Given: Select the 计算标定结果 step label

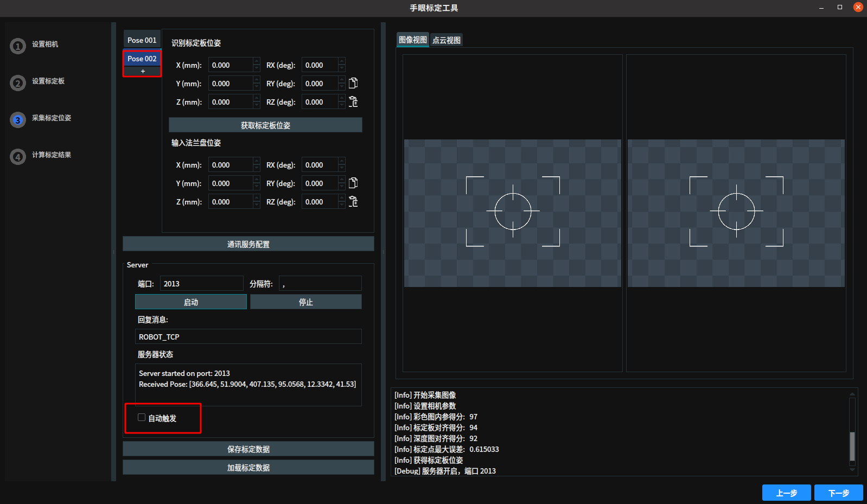Looking at the screenshot, I should click(x=52, y=155).
